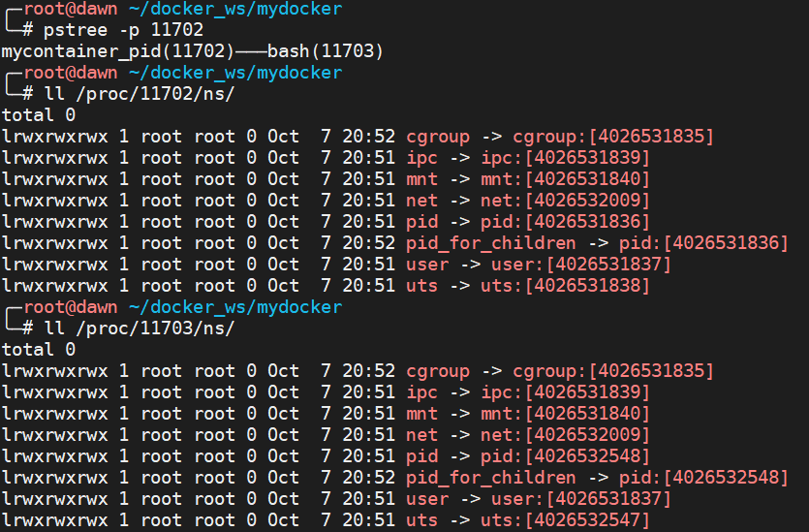The image size is (809, 532).
Task: Click the second 'total 0' line
Action: coord(39,349)
